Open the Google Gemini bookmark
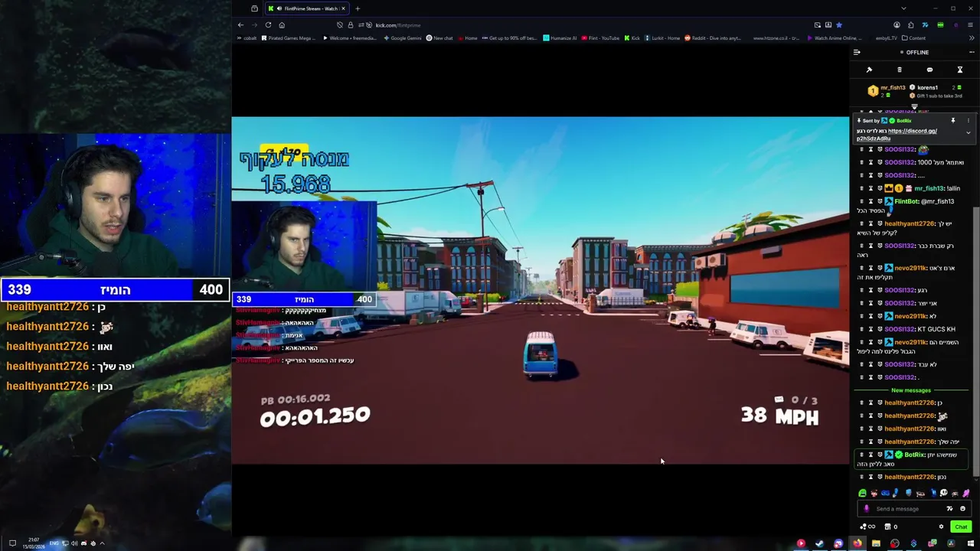The height and width of the screenshot is (551, 980). click(403, 38)
